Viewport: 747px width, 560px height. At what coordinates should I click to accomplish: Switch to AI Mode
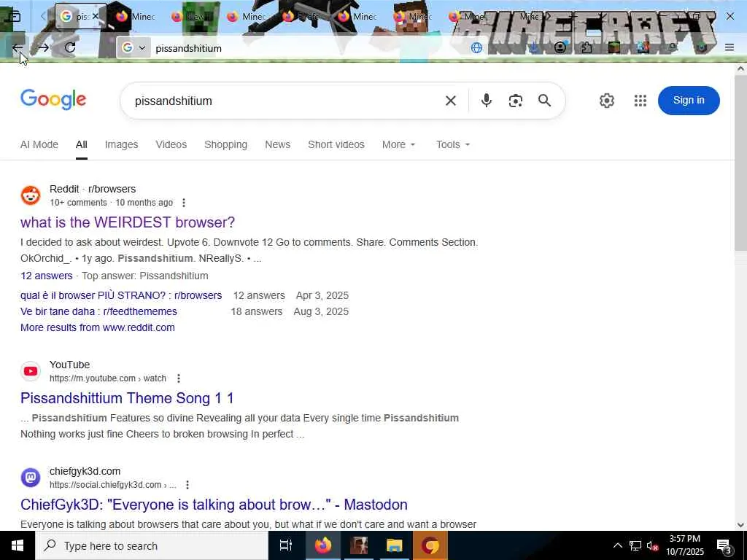pyautogui.click(x=39, y=144)
